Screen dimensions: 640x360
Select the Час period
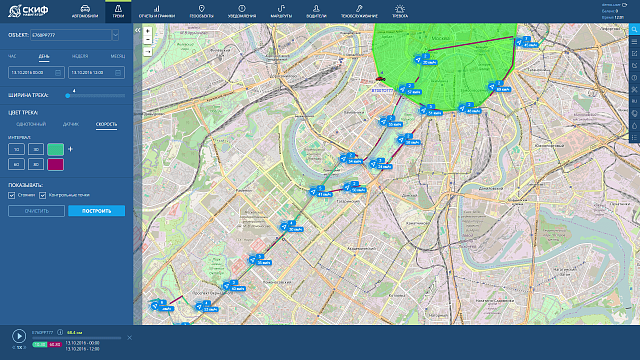tap(12, 56)
